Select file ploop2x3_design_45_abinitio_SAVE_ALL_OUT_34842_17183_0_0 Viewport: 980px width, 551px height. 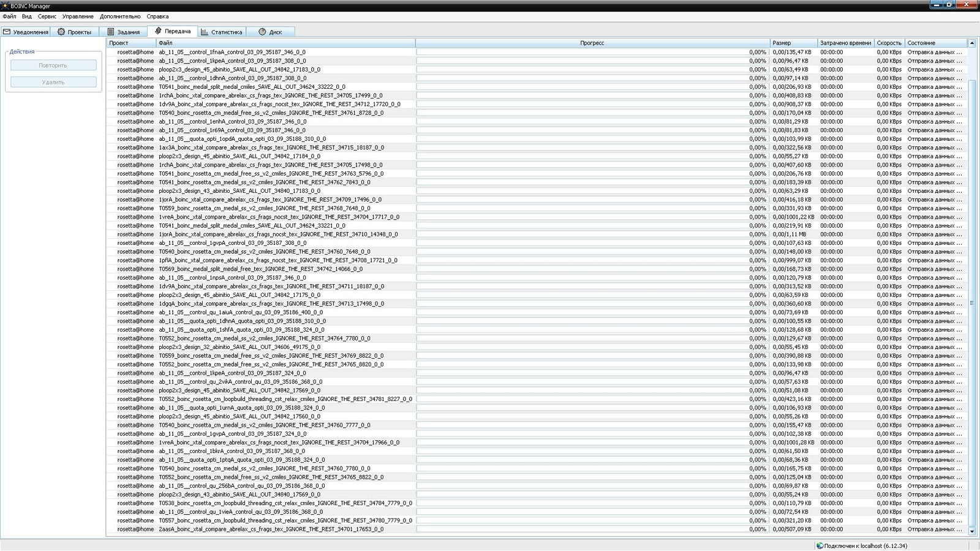pyautogui.click(x=239, y=69)
